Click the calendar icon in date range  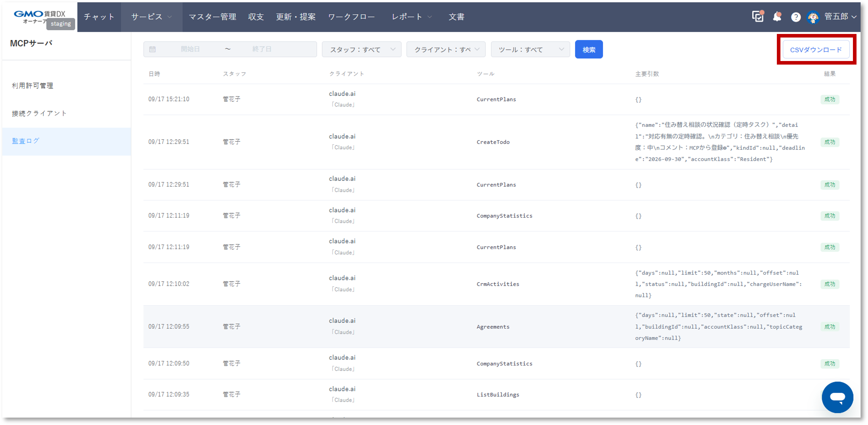click(x=152, y=49)
